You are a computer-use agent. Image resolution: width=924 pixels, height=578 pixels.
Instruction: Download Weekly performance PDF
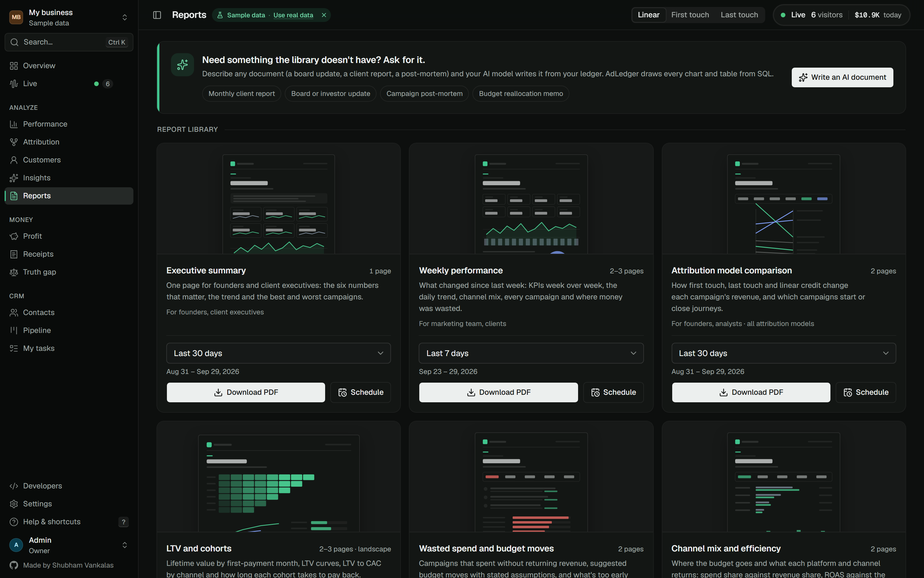click(x=498, y=392)
